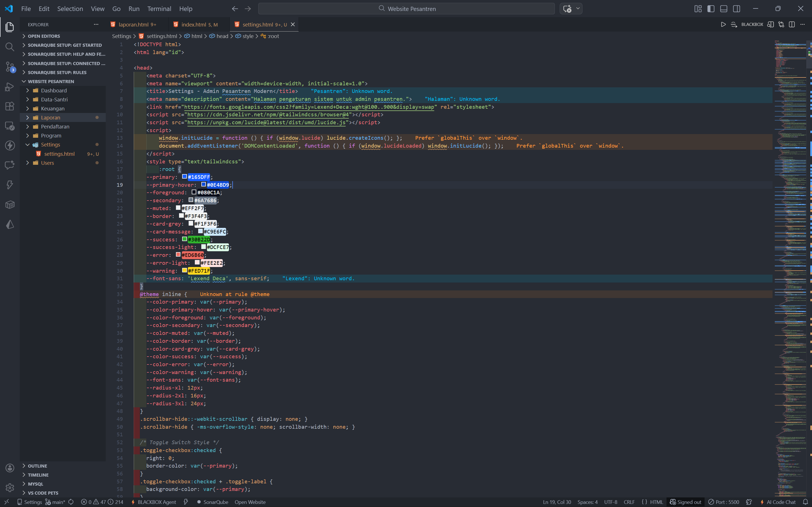Open notifications bell in status bar
The image size is (812, 507).
tap(805, 502)
